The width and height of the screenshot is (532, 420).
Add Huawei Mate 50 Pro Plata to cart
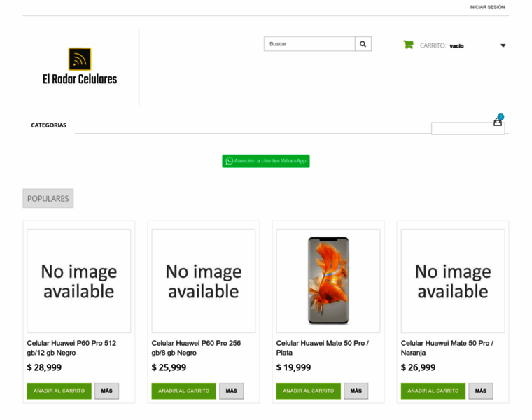309,391
